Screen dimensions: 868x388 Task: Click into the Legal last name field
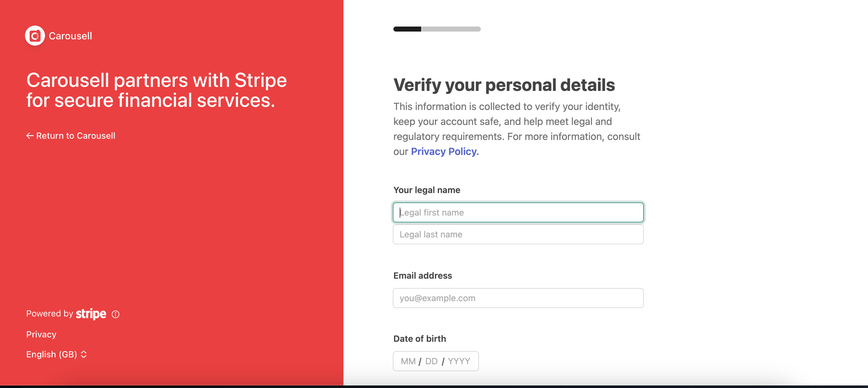point(518,234)
